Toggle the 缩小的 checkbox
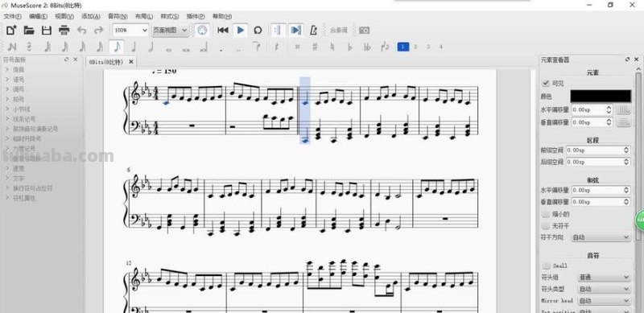 coord(546,214)
